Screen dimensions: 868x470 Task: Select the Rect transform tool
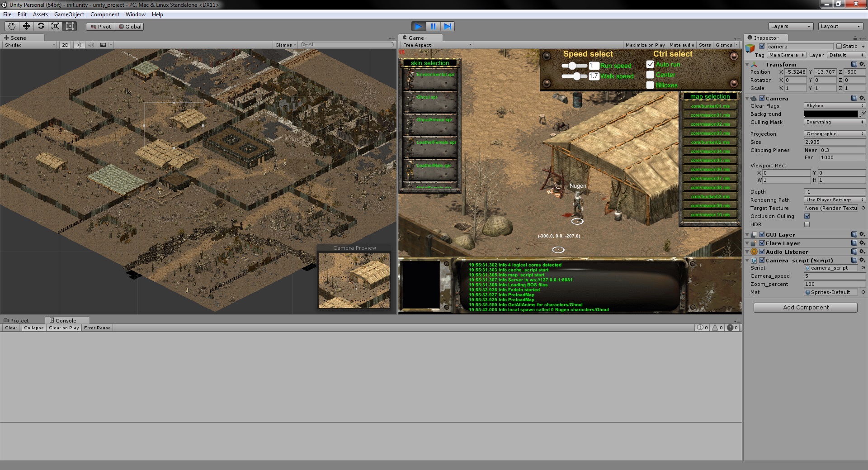pos(70,26)
